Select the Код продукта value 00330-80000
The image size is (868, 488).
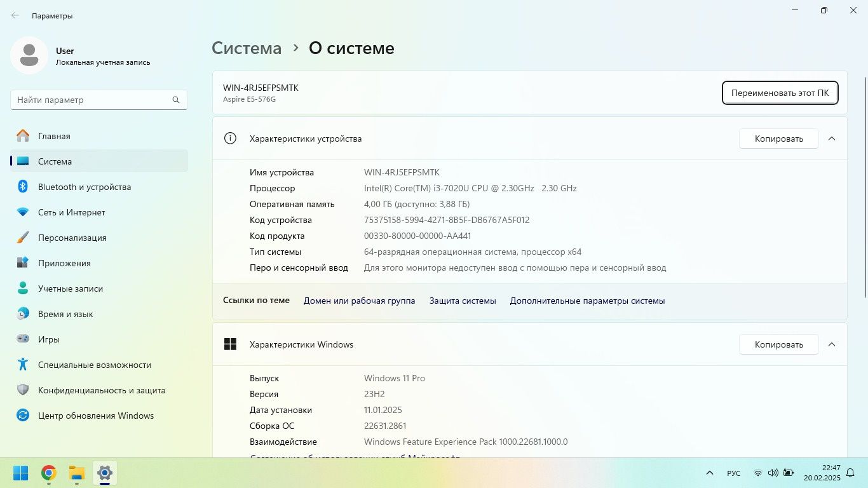click(417, 236)
